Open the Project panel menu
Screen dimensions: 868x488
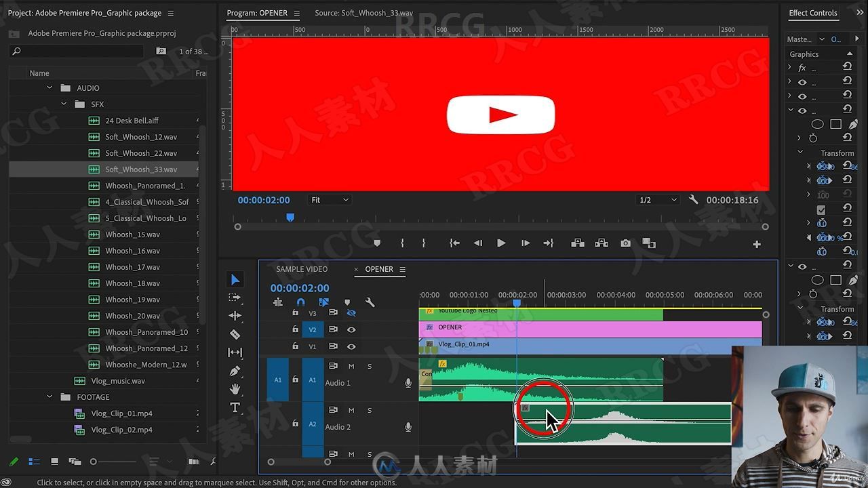[x=170, y=13]
